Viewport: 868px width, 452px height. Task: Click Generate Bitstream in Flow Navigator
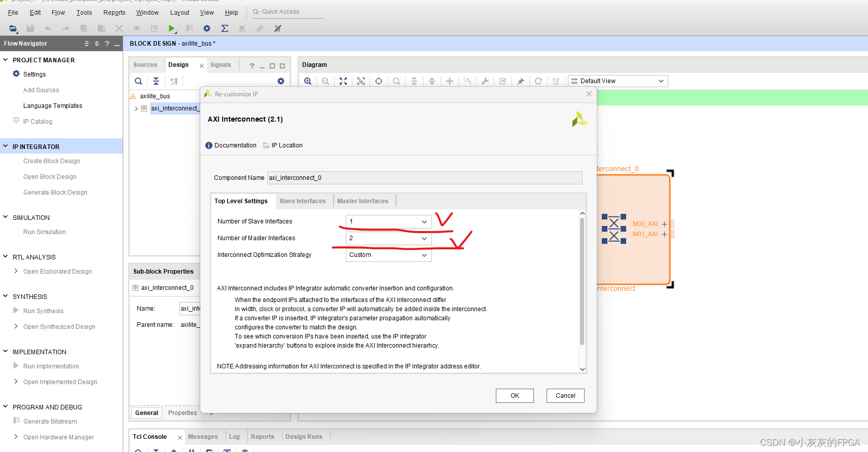click(50, 422)
